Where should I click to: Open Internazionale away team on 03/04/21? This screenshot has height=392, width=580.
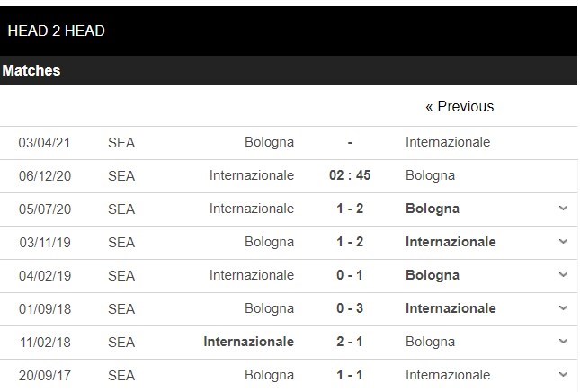click(448, 142)
